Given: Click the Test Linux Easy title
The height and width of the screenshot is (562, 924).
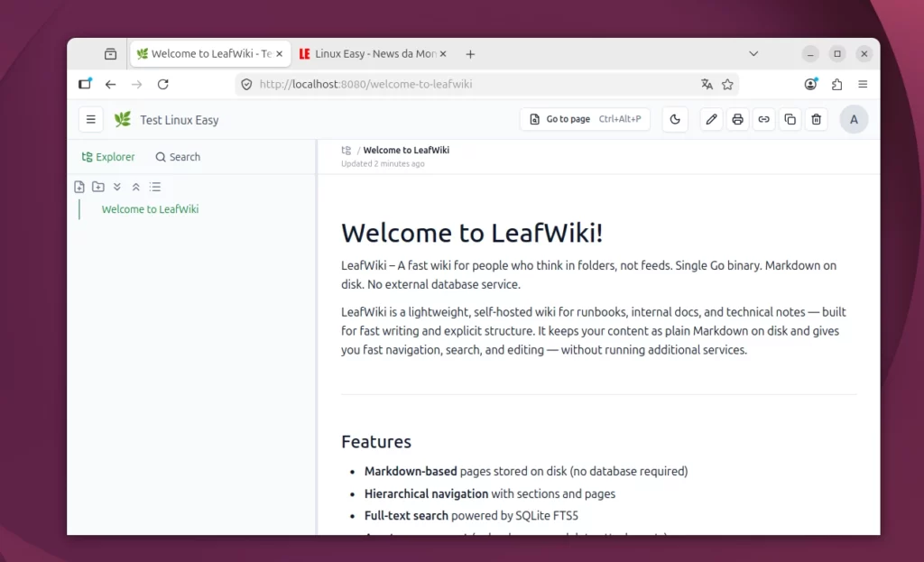Looking at the screenshot, I should pyautogui.click(x=180, y=120).
